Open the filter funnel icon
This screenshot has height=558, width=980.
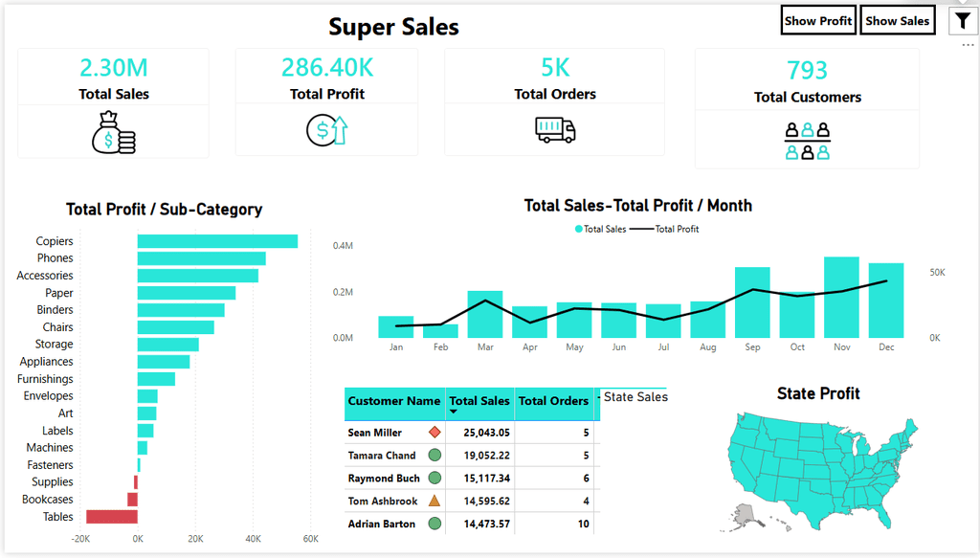[963, 21]
